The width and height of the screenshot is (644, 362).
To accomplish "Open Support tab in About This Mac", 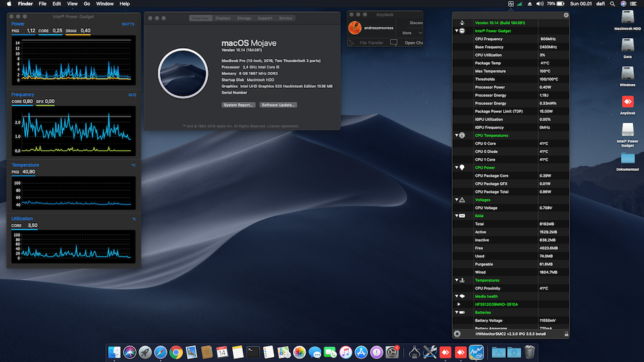I will pyautogui.click(x=265, y=18).
